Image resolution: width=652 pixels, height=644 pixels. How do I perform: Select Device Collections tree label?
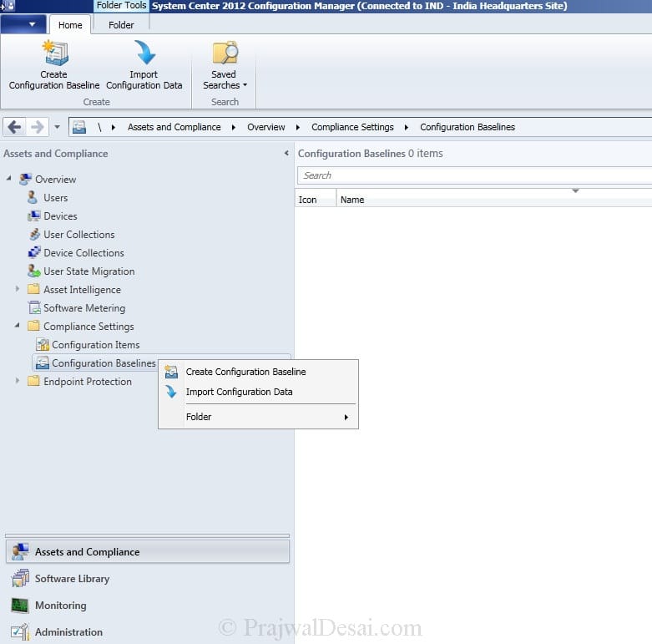(83, 252)
